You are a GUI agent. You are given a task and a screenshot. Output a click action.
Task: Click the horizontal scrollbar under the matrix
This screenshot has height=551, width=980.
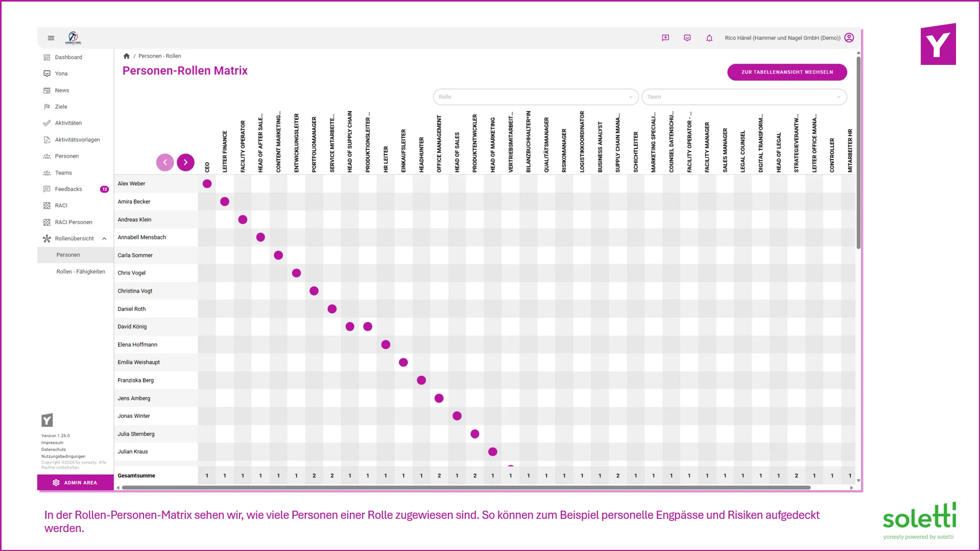[466, 488]
